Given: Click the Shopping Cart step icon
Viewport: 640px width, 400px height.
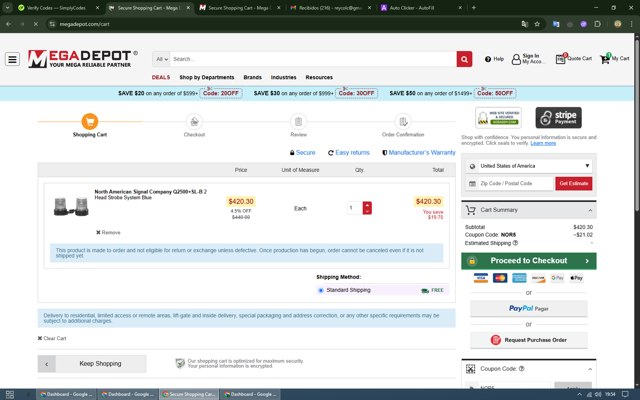Looking at the screenshot, I should point(90,121).
